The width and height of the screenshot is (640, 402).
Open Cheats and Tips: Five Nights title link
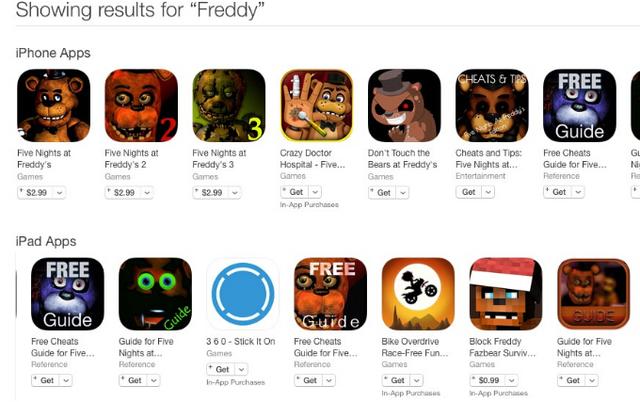(x=489, y=159)
